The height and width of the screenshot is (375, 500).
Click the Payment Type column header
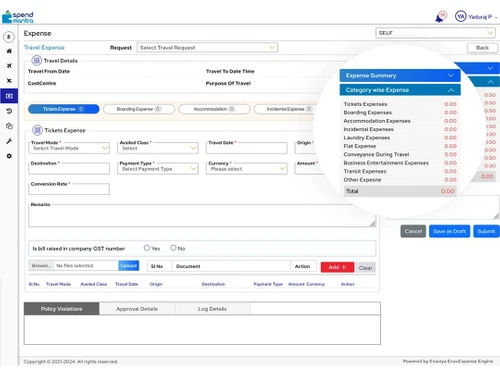point(268,284)
